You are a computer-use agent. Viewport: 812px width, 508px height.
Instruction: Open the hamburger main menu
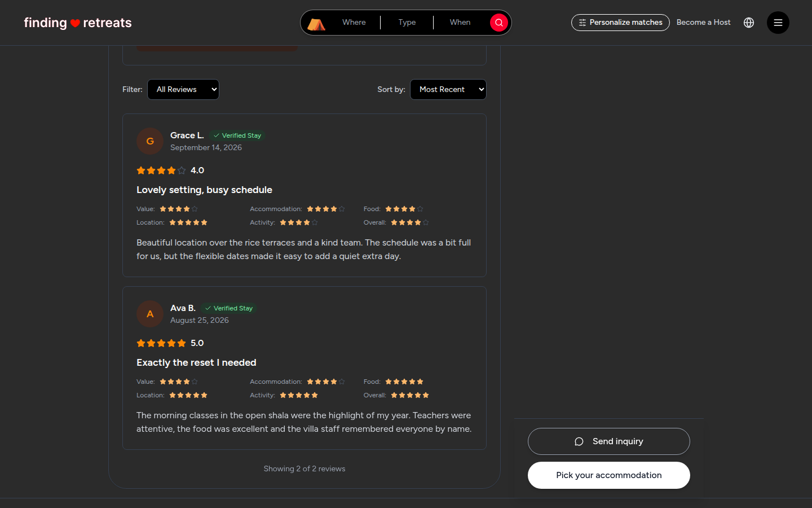tap(778, 23)
